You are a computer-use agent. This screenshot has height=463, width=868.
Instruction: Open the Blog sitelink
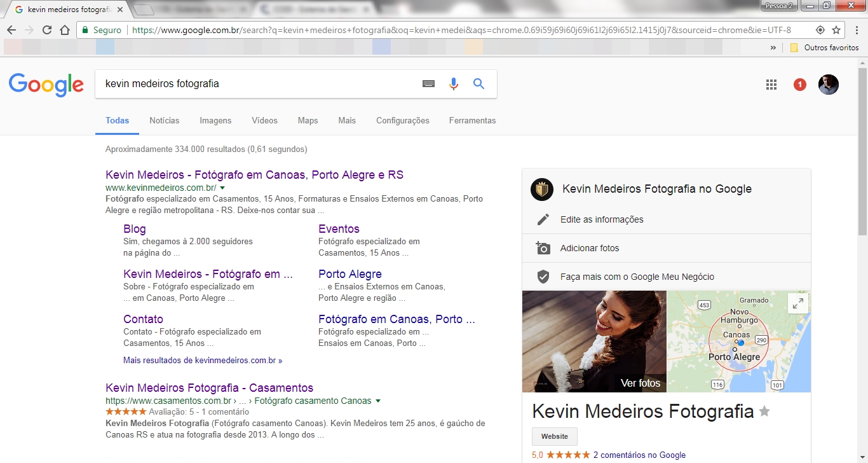pyautogui.click(x=135, y=229)
